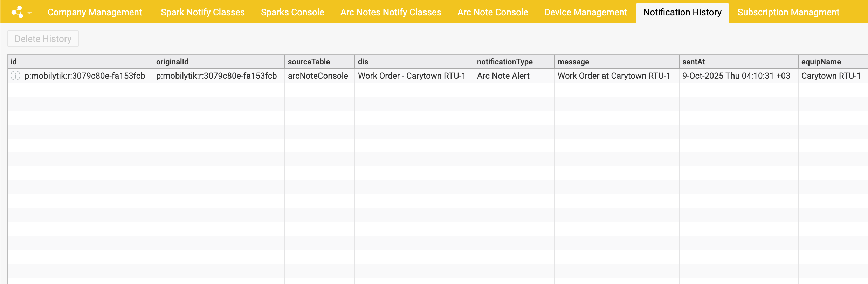The width and height of the screenshot is (868, 284).
Task: Click the originalId column header
Action: [x=219, y=62]
